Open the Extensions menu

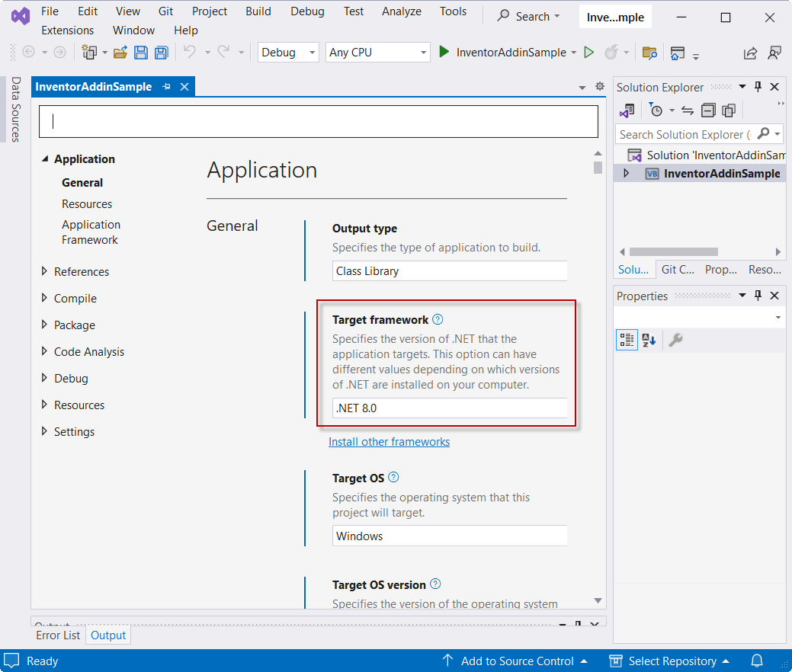coord(67,30)
